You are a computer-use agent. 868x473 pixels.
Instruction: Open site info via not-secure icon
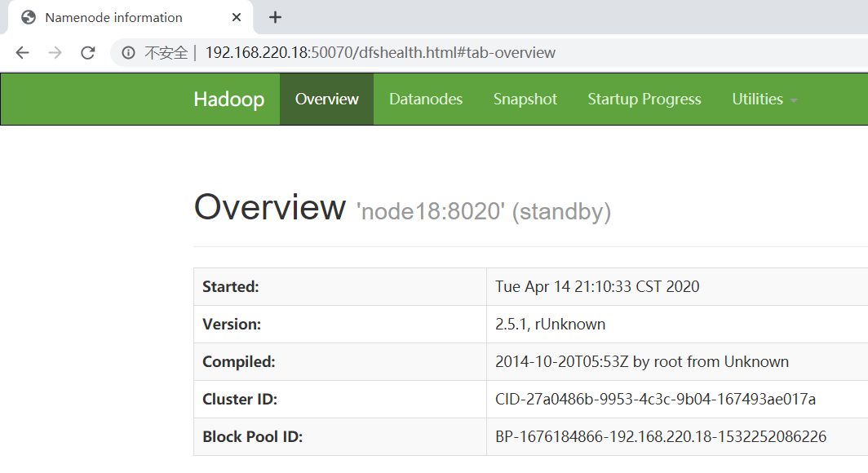coord(128,52)
